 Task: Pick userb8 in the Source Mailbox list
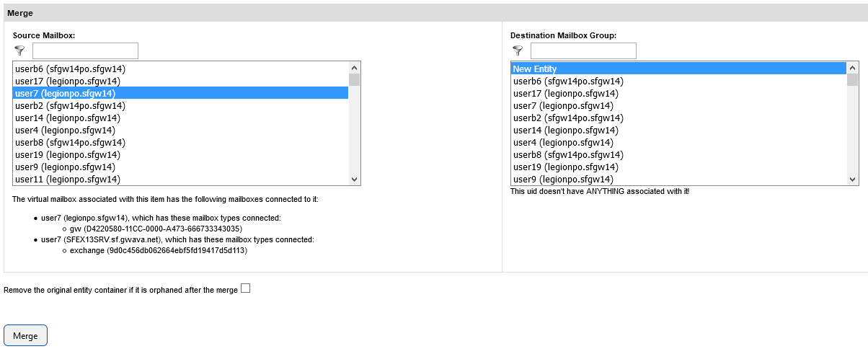click(x=71, y=142)
